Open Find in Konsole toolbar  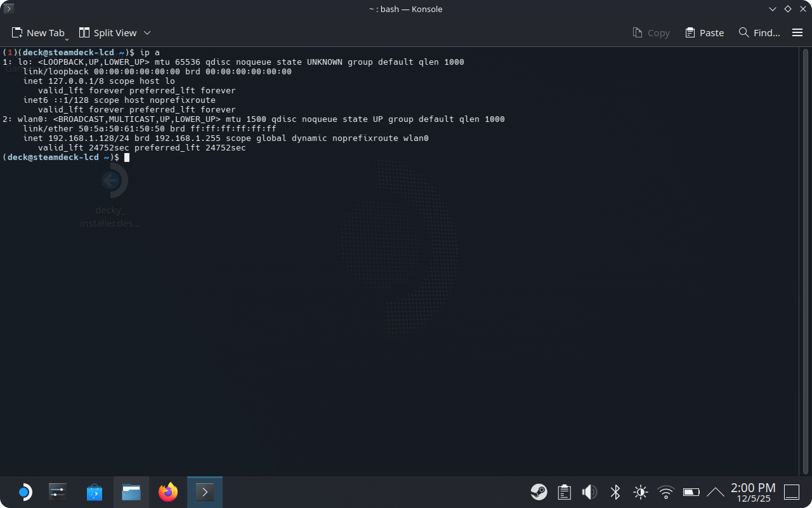click(759, 33)
